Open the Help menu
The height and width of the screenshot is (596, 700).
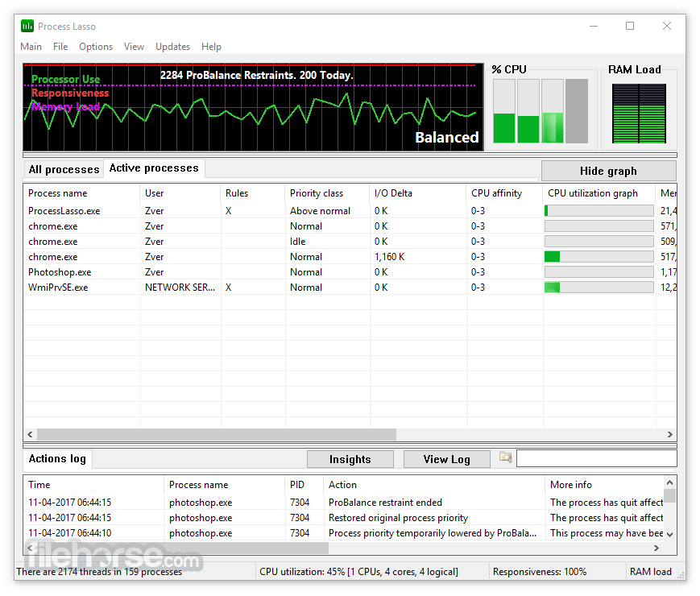click(x=211, y=47)
